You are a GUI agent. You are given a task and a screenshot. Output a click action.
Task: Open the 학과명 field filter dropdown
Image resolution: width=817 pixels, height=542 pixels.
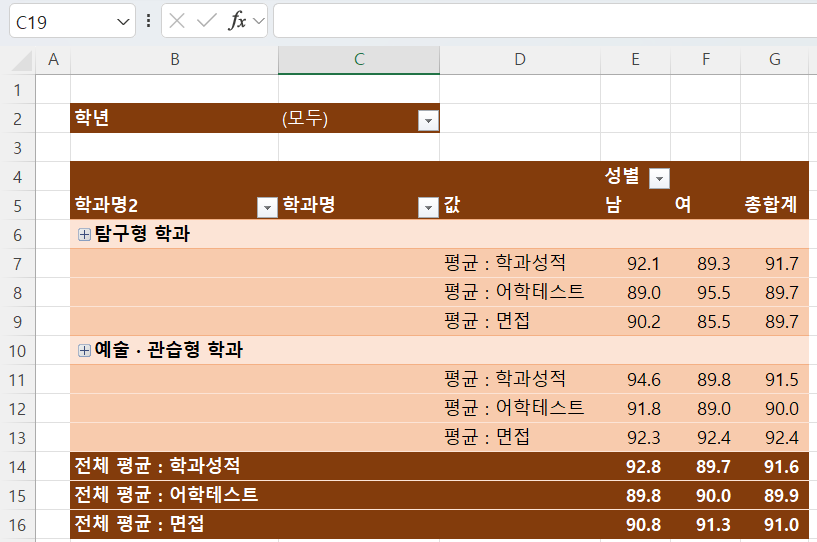tap(428, 207)
